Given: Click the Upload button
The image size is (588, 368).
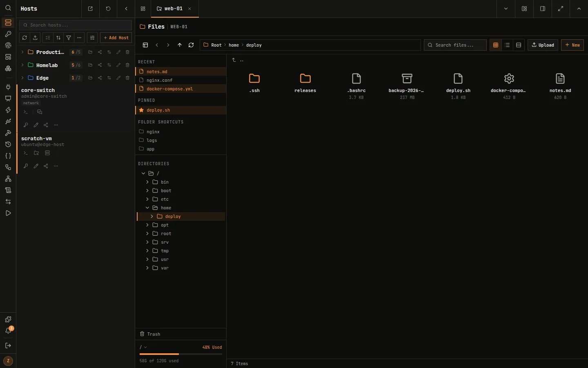Looking at the screenshot, I should coord(543,45).
